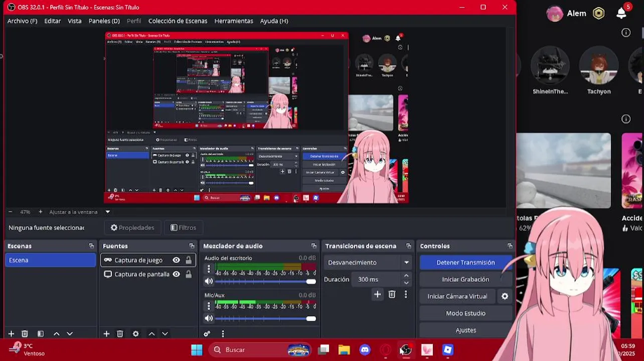The height and width of the screenshot is (361, 644).
Task: Open the Windows Start menu
Action: 197,350
